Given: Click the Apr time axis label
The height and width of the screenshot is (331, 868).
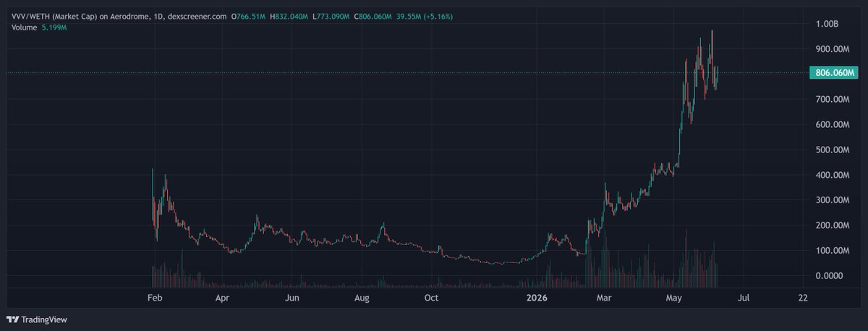Looking at the screenshot, I should pyautogui.click(x=223, y=298).
